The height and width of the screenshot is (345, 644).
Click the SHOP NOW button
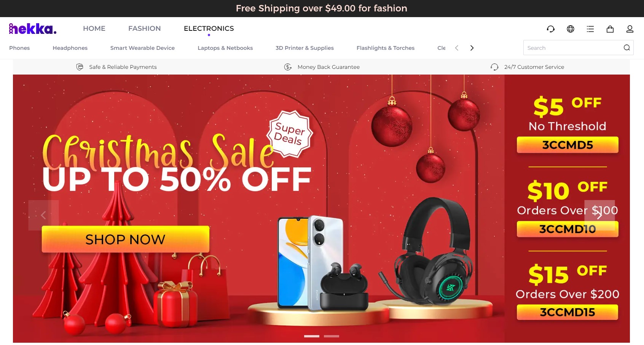tap(125, 239)
